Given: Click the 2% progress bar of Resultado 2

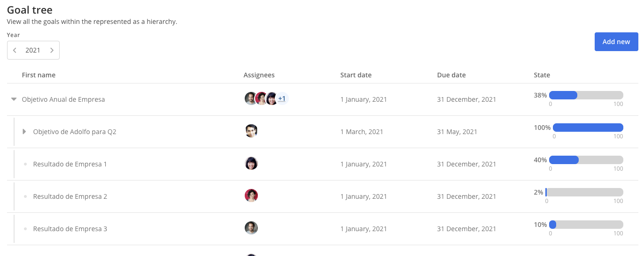Looking at the screenshot, I should click(x=584, y=192).
